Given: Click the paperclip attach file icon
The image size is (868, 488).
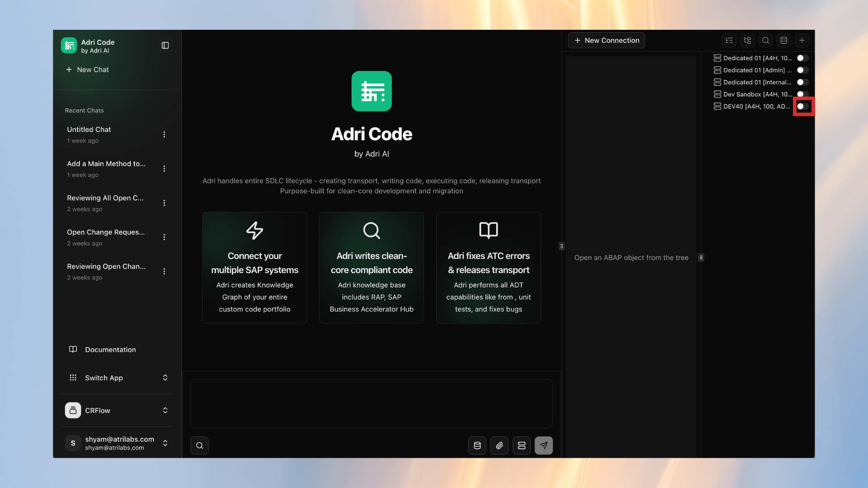Looking at the screenshot, I should pyautogui.click(x=499, y=446).
